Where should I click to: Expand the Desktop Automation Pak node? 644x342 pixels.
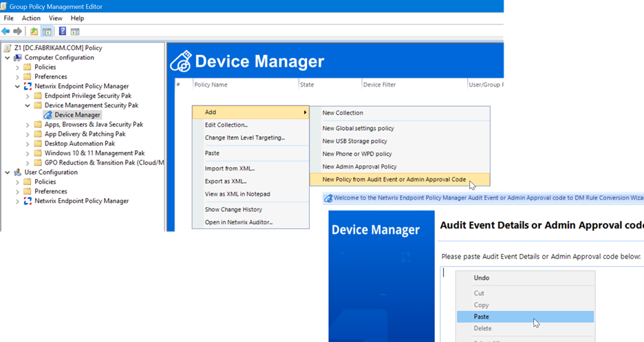coord(28,144)
